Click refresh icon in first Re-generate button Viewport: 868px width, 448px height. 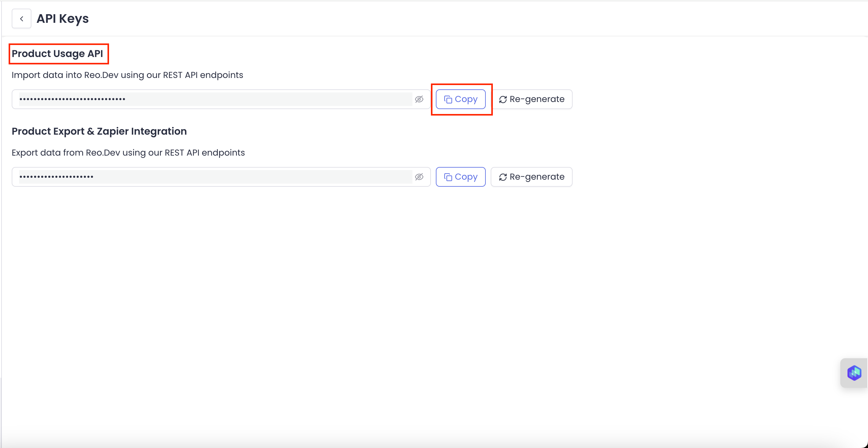[503, 100]
